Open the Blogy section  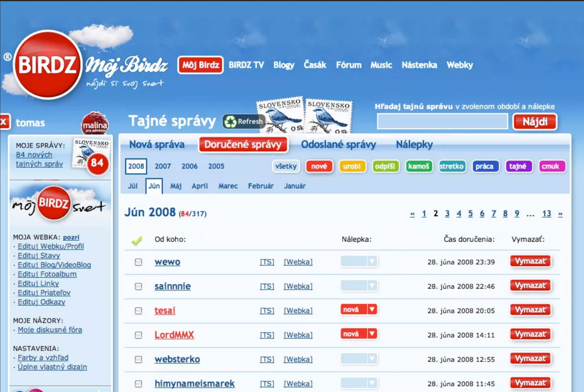[284, 65]
